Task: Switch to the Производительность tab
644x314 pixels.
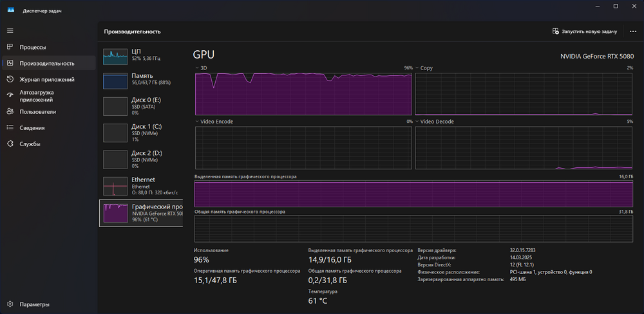Action: (46, 63)
